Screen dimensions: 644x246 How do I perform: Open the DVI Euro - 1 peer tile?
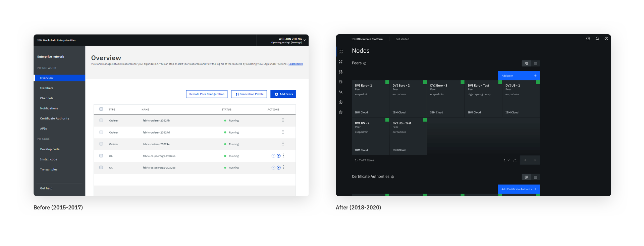[370, 99]
